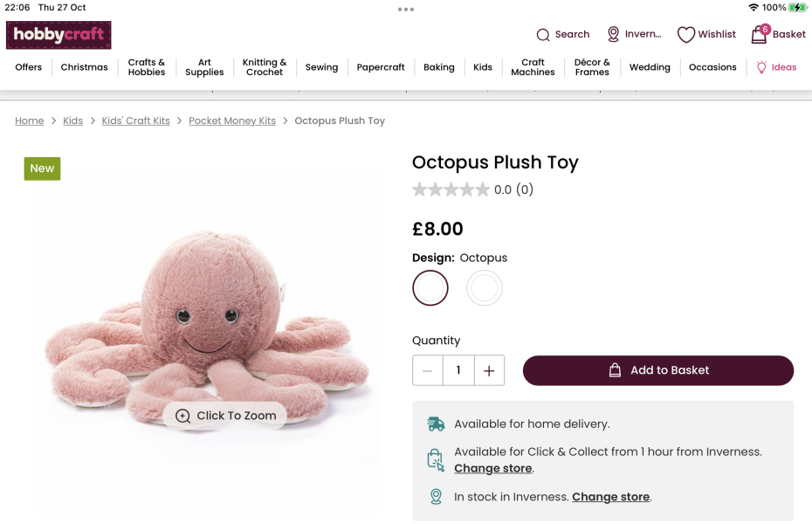812x524 pixels.
Task: Open the Knitting & Crochet menu
Action: click(265, 67)
